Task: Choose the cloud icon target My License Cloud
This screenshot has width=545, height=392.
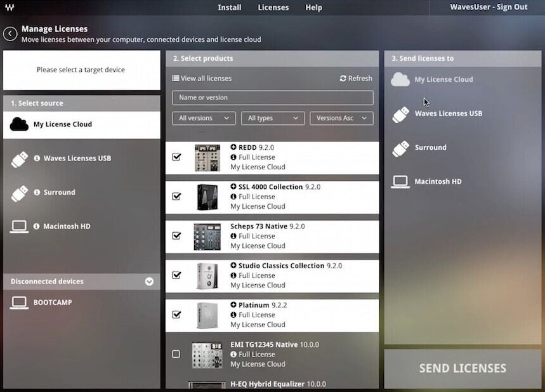Action: pos(400,79)
